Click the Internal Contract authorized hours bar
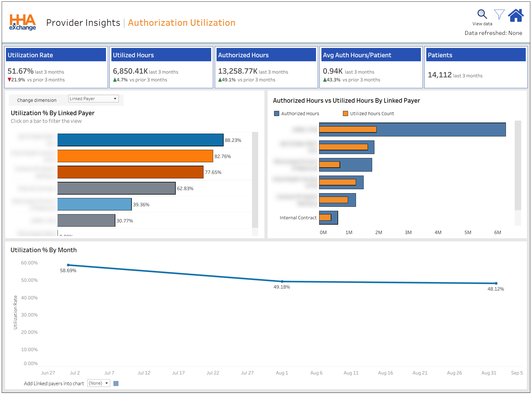 click(334, 218)
